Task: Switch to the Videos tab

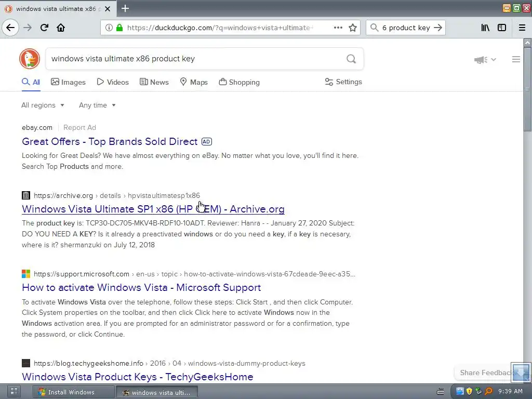Action: pos(113,82)
